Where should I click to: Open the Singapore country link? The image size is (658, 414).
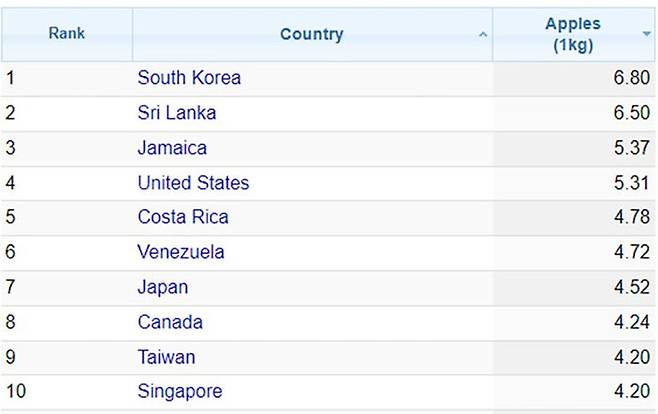(180, 392)
